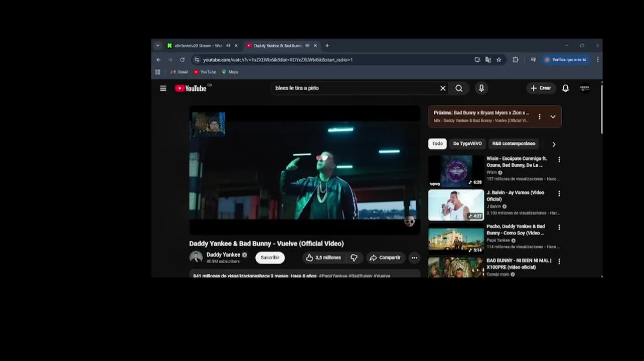Close the elinfentetv20 Stream tab

click(236, 46)
